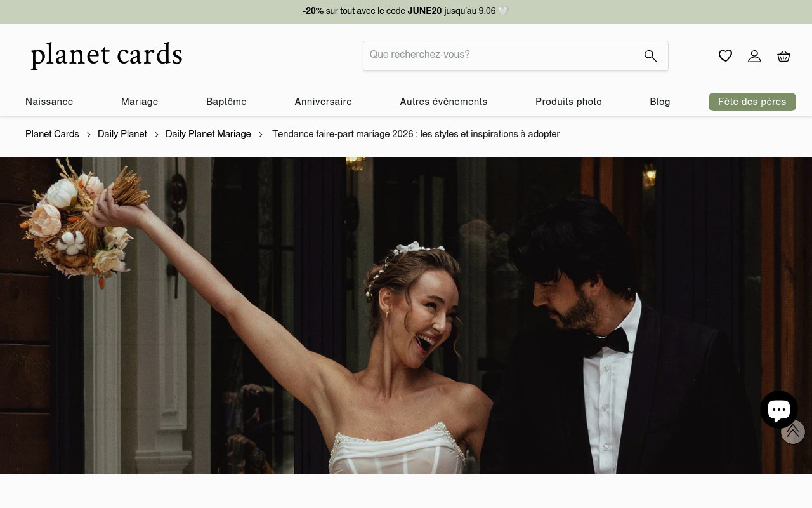Open the user account icon
This screenshot has height=508, width=812.
[x=754, y=56]
